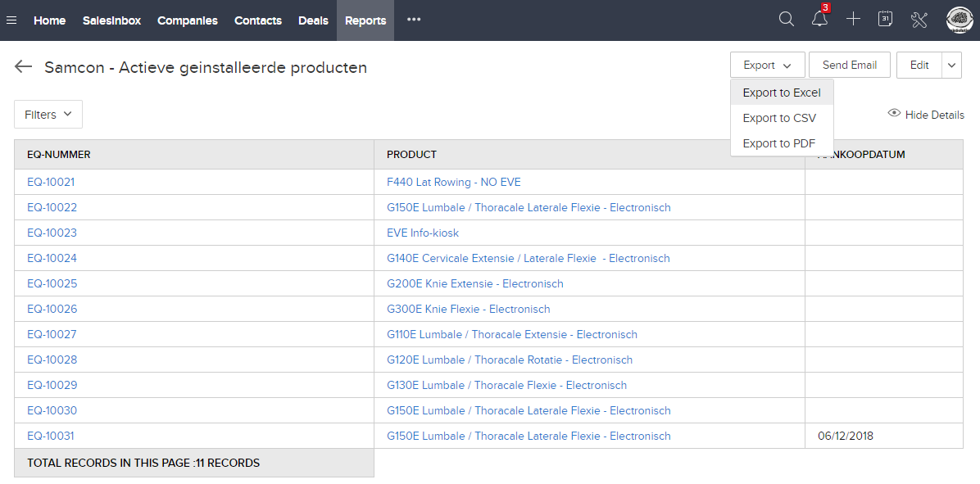Choose Export to PDF option
980x484 pixels.
click(x=778, y=143)
